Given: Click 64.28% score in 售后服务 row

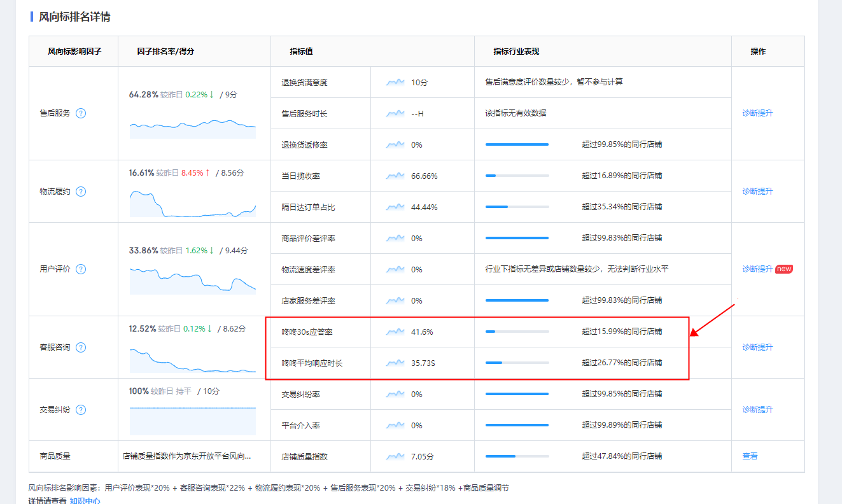Looking at the screenshot, I should [143, 94].
